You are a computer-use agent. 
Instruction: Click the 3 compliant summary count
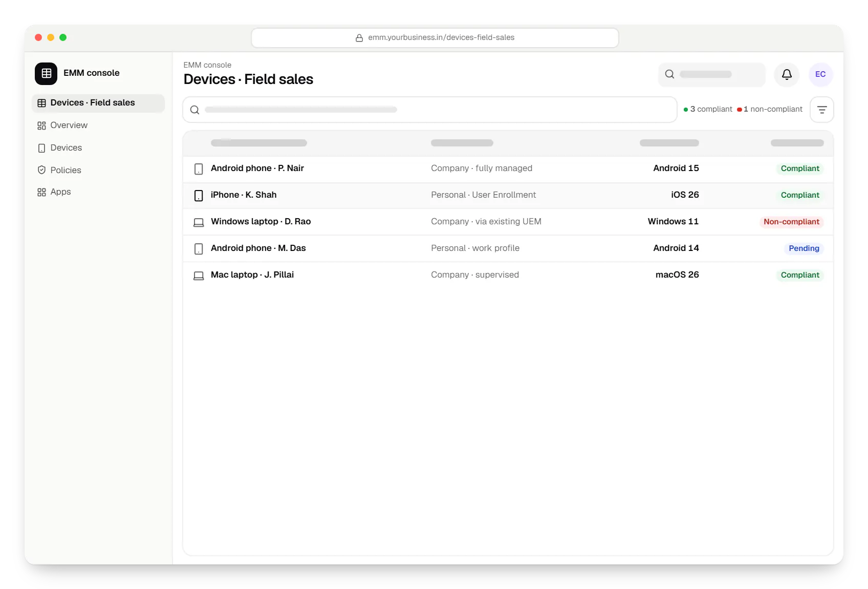pos(708,109)
